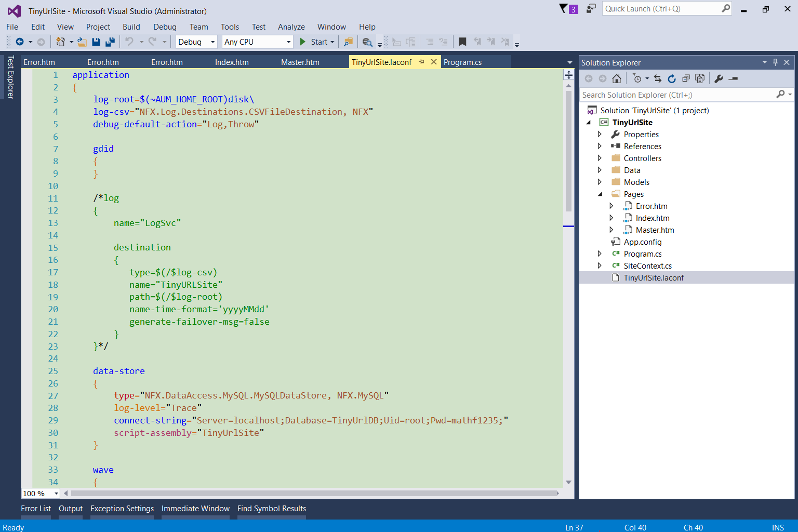Click the Solution Explorer search magnifier icon
This screenshot has height=532, width=798.
click(x=780, y=94)
